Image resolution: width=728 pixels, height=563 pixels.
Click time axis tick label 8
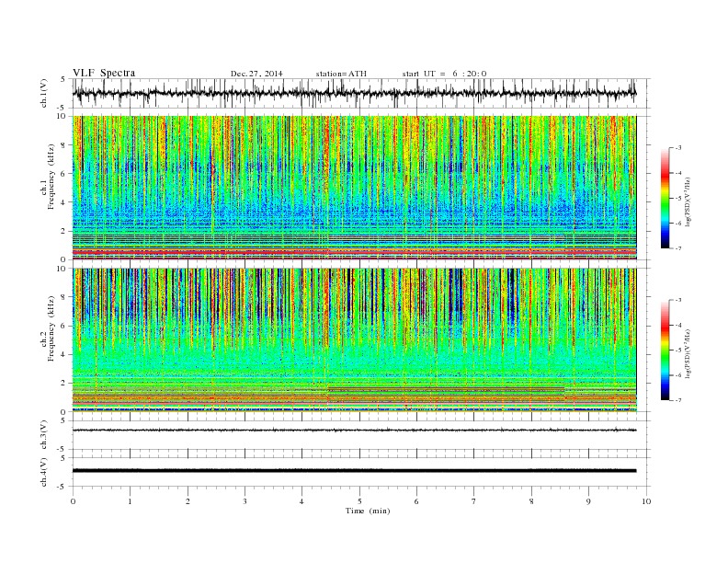point(531,501)
